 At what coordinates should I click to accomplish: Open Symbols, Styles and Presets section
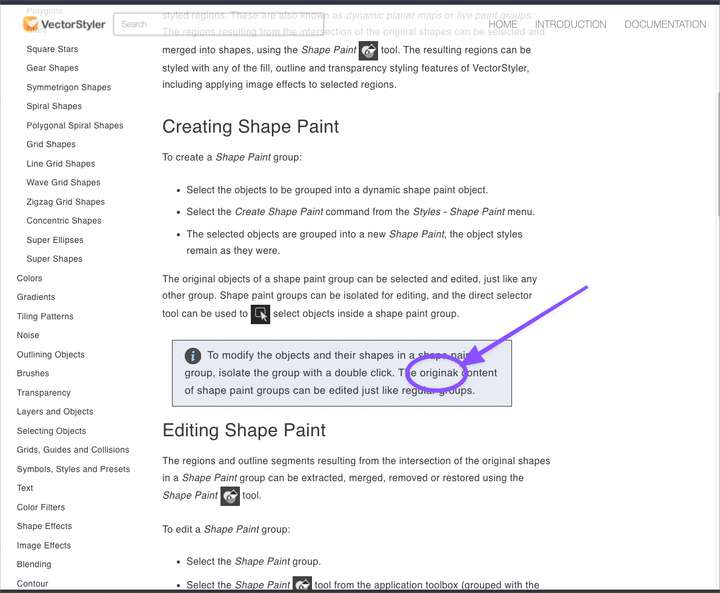point(73,469)
